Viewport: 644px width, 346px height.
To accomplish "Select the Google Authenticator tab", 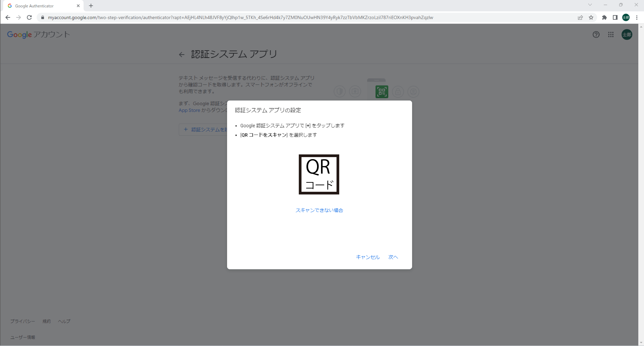I will click(x=43, y=6).
